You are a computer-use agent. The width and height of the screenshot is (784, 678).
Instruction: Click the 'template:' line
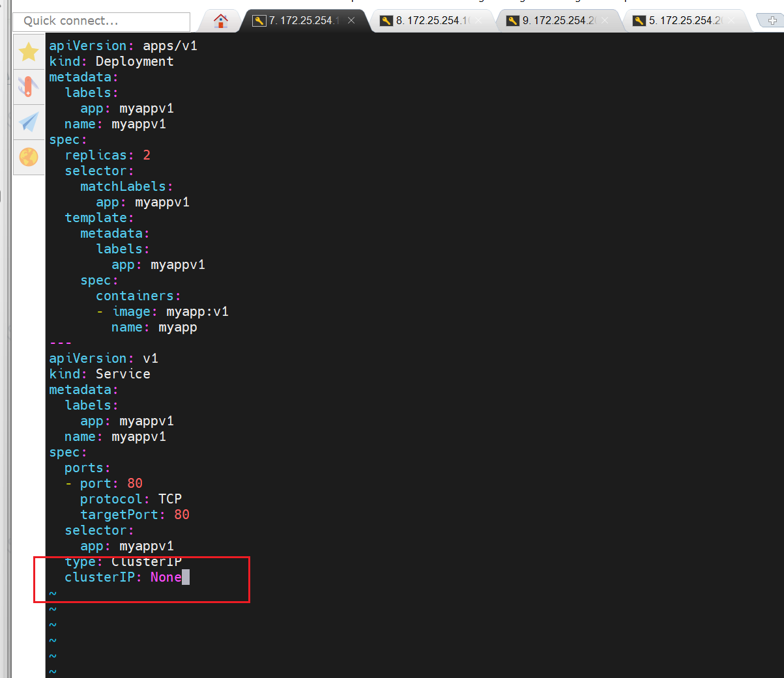pyautogui.click(x=100, y=218)
